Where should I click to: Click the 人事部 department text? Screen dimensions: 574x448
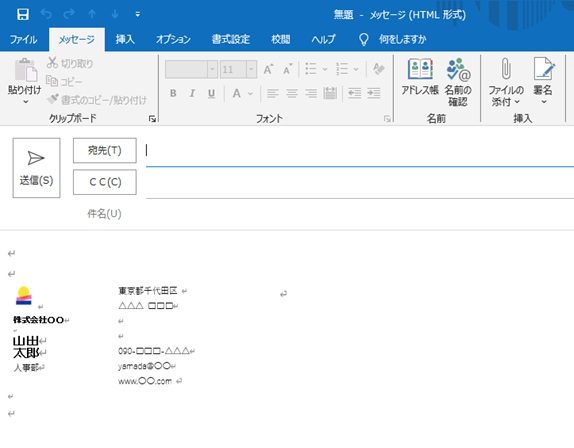click(x=26, y=367)
